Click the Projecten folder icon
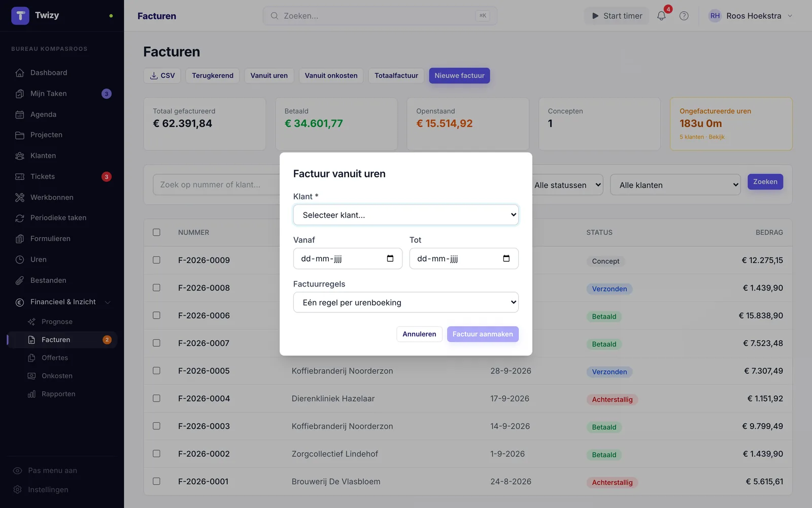This screenshot has width=812, height=508. (20, 135)
